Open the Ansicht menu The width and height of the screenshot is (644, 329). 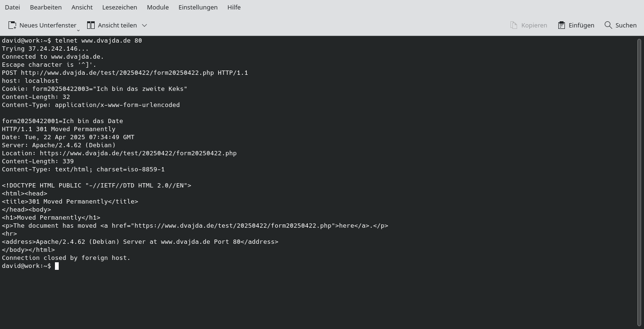click(82, 7)
